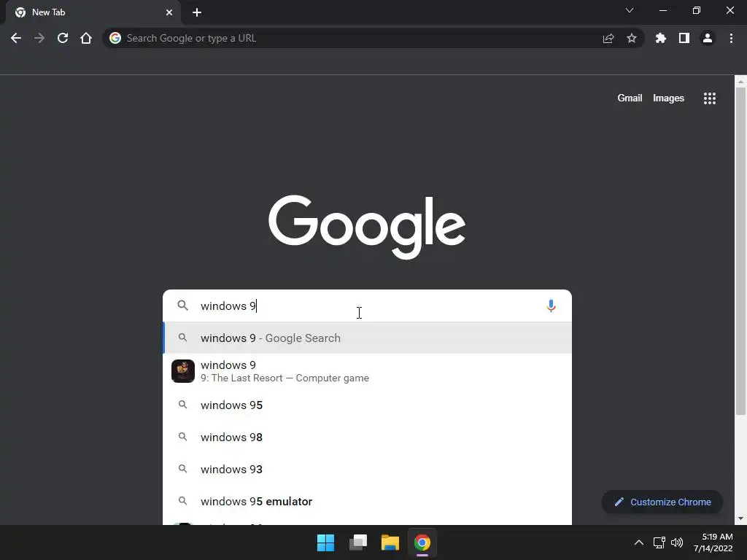The image size is (747, 560).
Task: Open Chrome three-dot menu
Action: pos(731,38)
